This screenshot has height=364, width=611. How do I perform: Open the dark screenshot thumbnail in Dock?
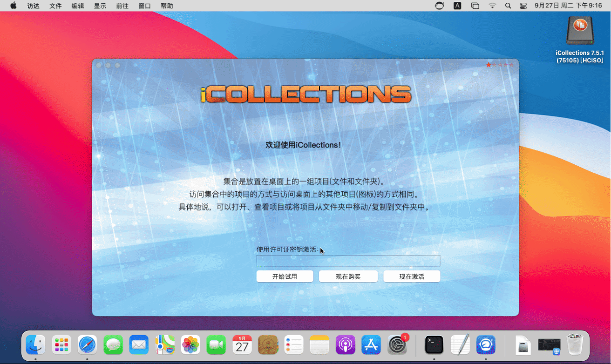tap(549, 345)
